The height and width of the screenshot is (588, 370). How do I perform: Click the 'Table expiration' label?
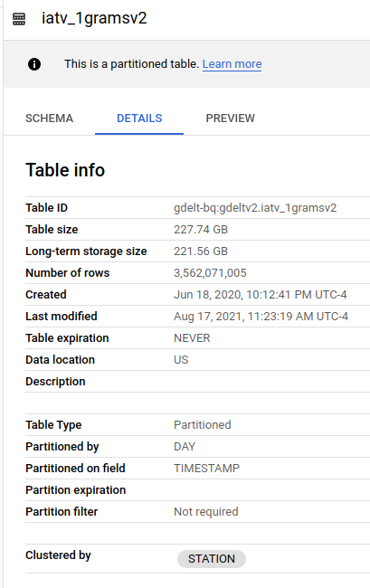[x=67, y=338]
